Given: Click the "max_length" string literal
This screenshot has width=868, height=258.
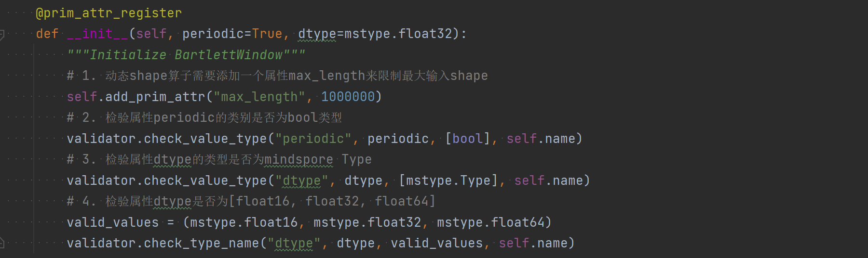Looking at the screenshot, I should point(259,97).
